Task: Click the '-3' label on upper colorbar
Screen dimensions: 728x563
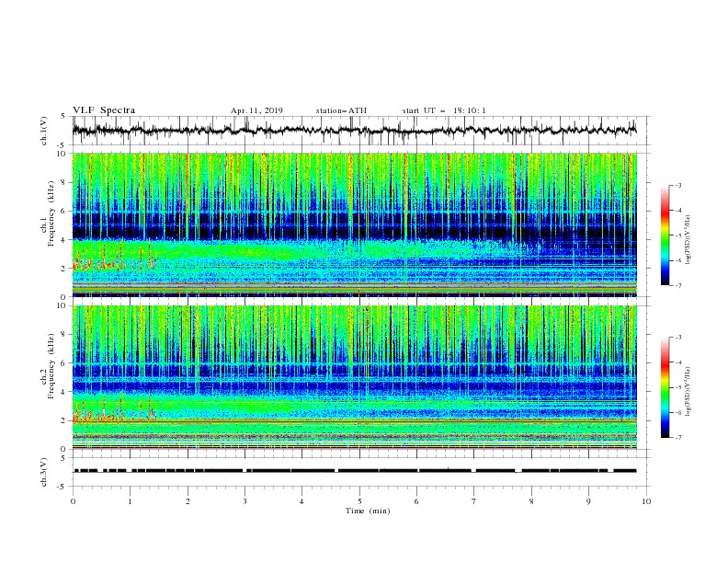Action: click(677, 185)
